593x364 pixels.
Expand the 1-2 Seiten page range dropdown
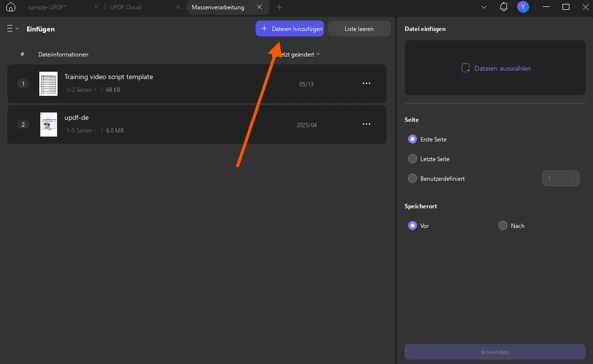[x=82, y=90]
